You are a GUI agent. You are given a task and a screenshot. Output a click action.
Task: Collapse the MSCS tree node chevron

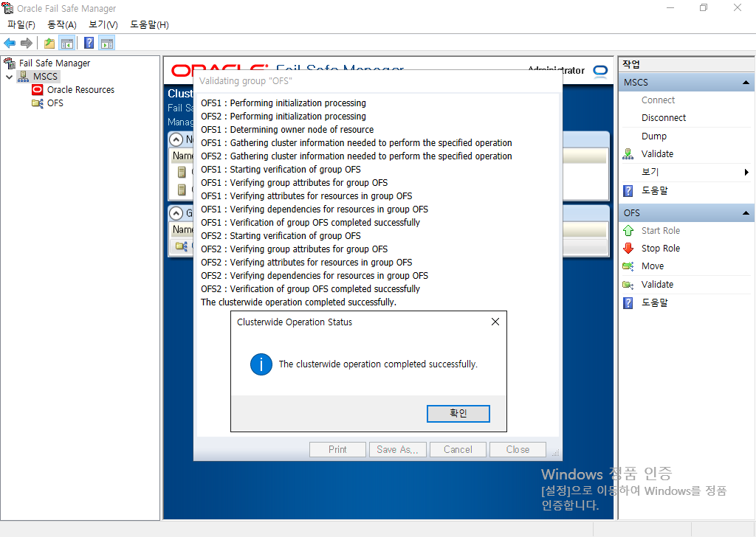point(9,77)
